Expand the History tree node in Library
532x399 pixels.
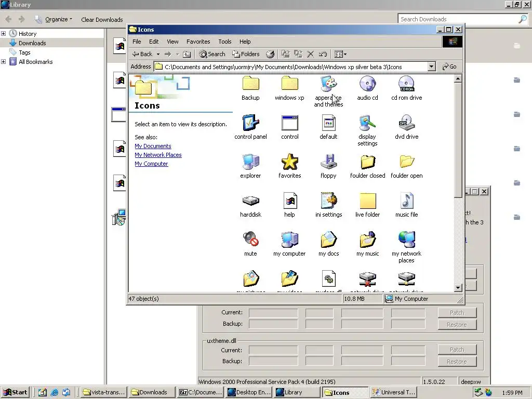click(x=4, y=34)
